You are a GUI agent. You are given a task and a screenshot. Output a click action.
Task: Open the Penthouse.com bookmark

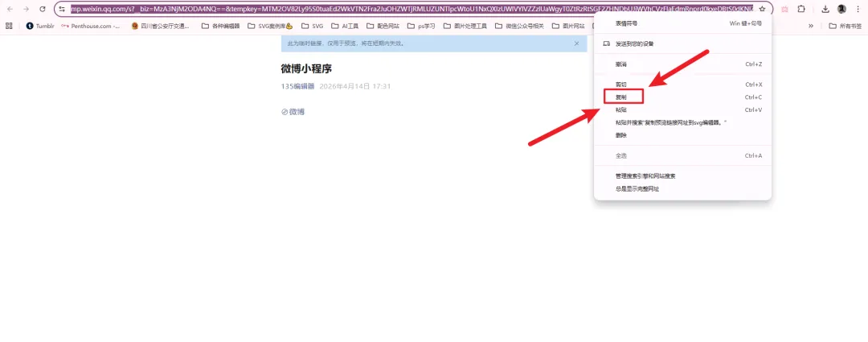tap(91, 26)
